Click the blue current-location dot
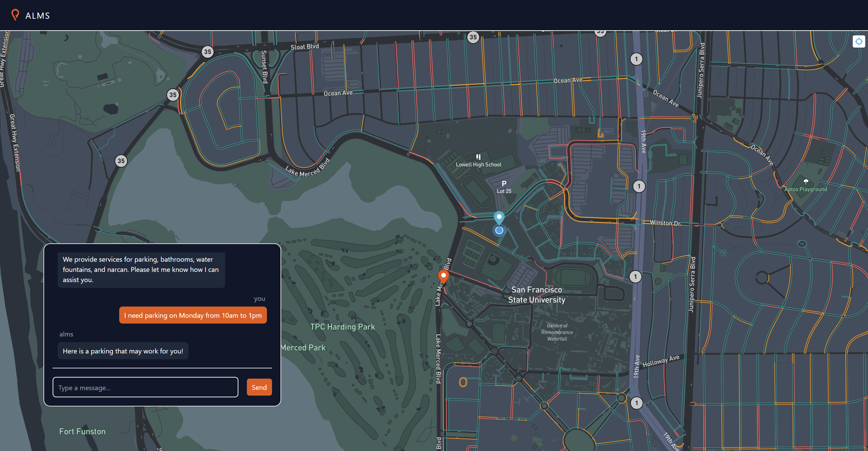Image resolution: width=868 pixels, height=451 pixels. [x=499, y=230]
